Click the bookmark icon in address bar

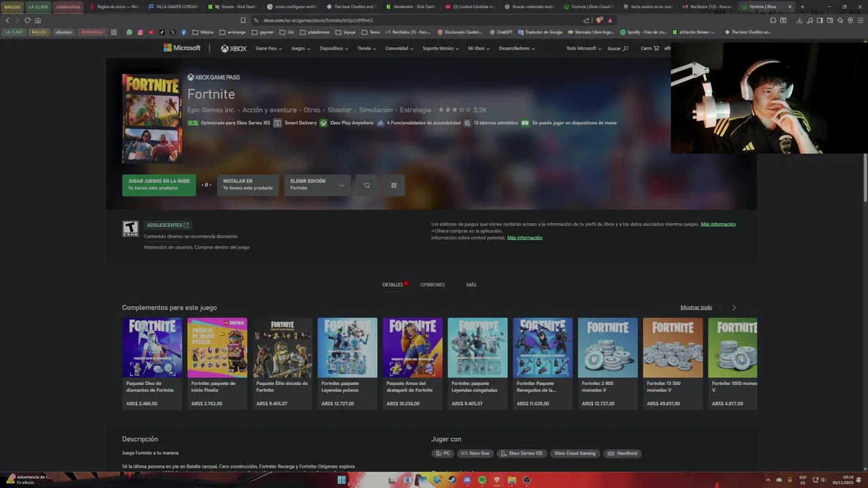pos(243,20)
